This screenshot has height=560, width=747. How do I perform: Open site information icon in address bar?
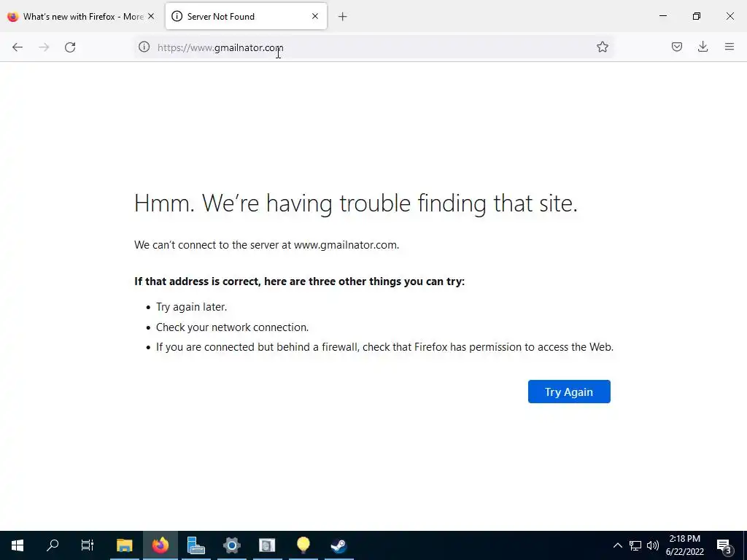(x=144, y=47)
